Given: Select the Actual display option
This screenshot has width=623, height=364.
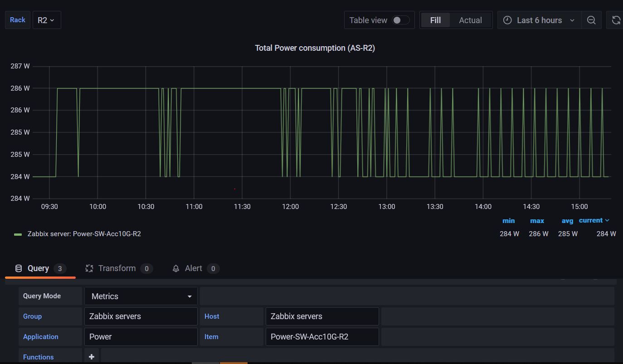Looking at the screenshot, I should pyautogui.click(x=470, y=20).
